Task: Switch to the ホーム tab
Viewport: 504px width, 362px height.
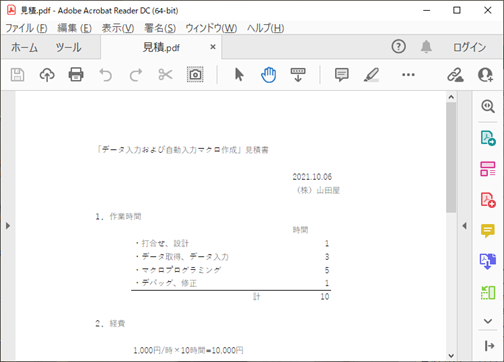Action: tap(24, 47)
